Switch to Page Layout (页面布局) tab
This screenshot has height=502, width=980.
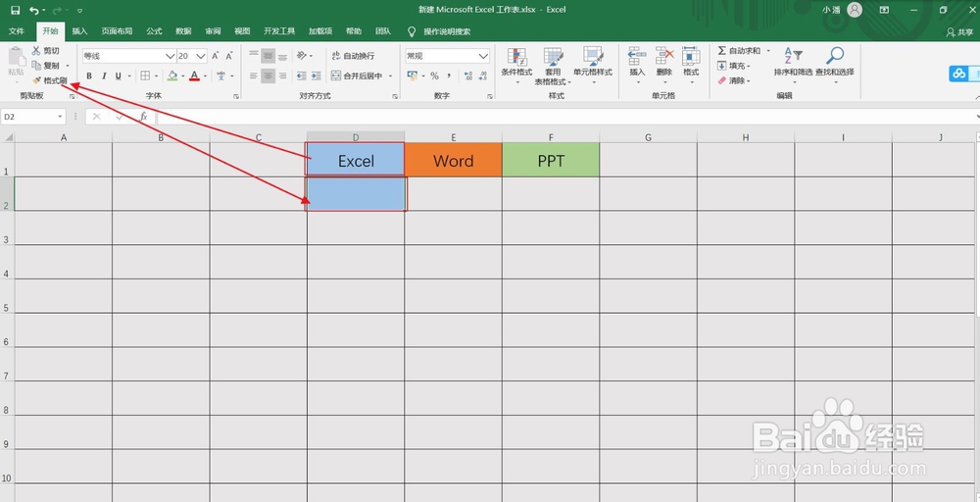pyautogui.click(x=117, y=31)
